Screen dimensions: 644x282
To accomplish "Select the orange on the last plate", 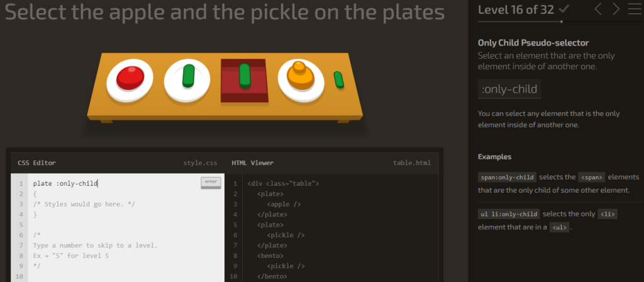I will point(300,76).
